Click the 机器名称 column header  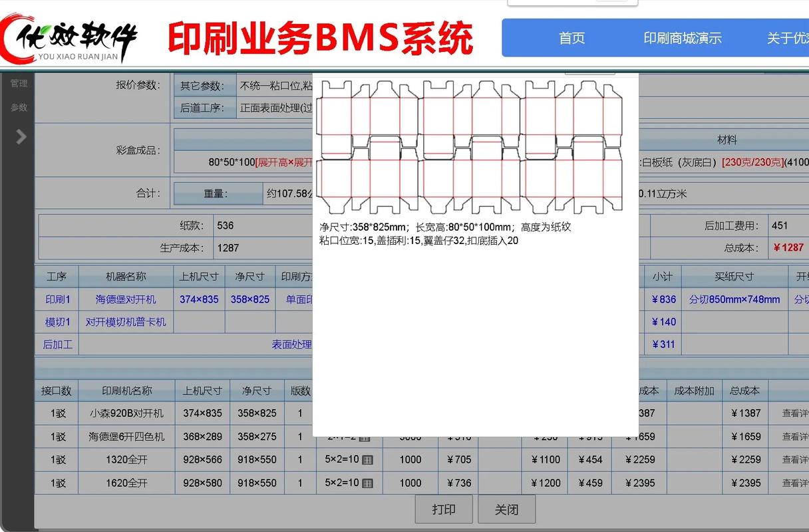click(126, 277)
